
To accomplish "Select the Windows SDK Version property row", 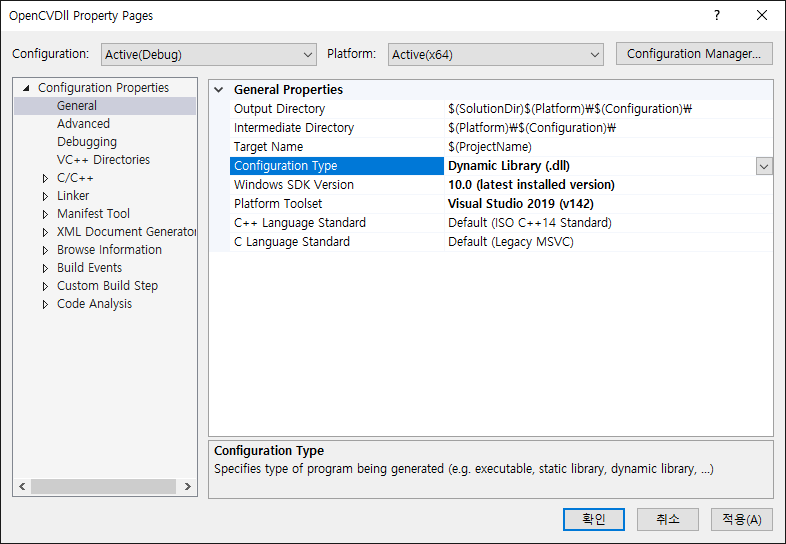I will 337,185.
